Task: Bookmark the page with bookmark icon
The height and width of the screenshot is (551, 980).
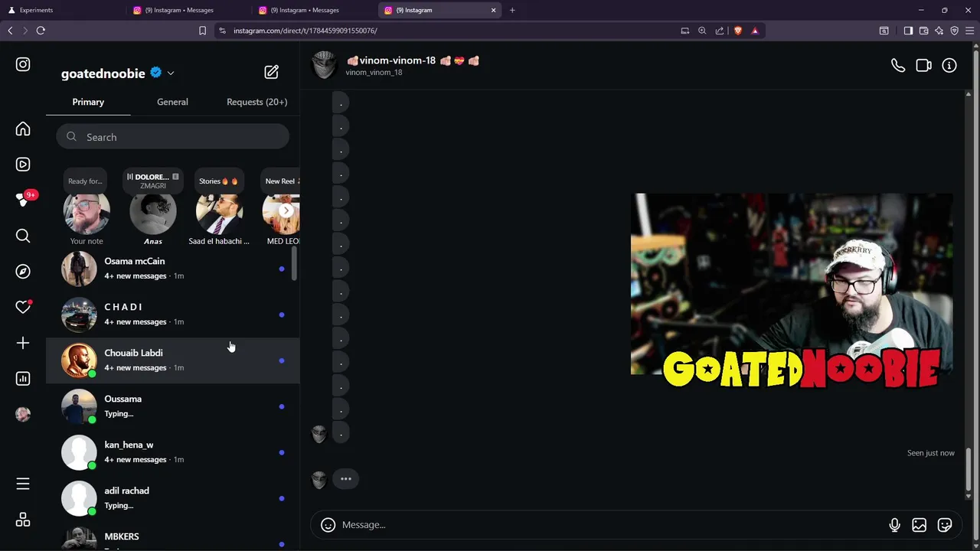Action: pos(202,31)
